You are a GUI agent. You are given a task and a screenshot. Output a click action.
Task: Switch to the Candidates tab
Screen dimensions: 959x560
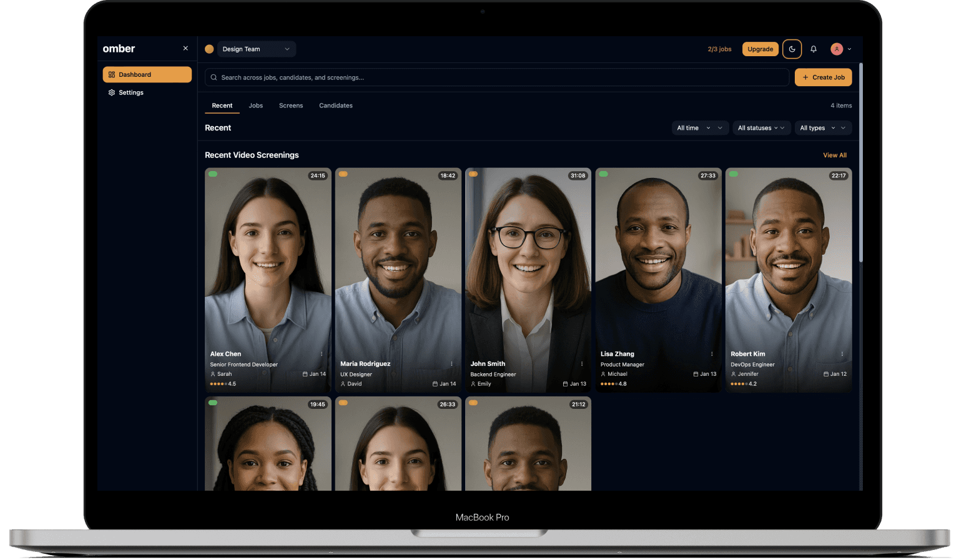[x=336, y=106]
